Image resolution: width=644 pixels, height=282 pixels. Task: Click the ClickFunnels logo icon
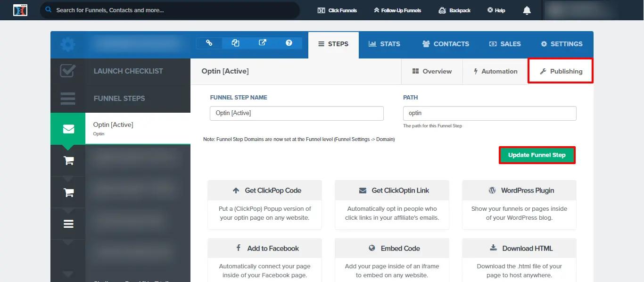tap(20, 10)
